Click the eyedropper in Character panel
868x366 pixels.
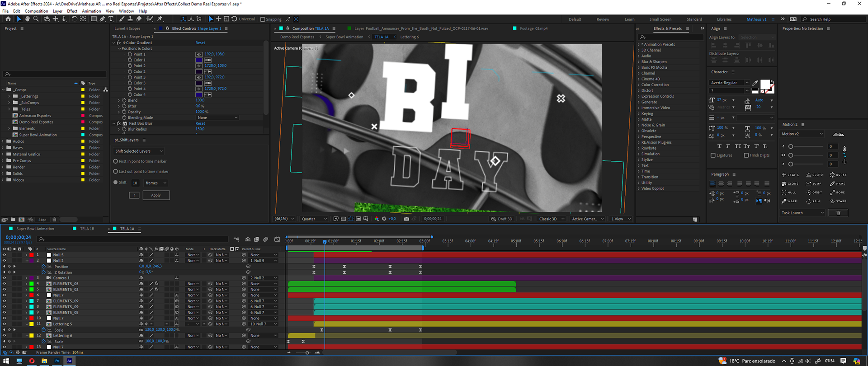pos(755,83)
